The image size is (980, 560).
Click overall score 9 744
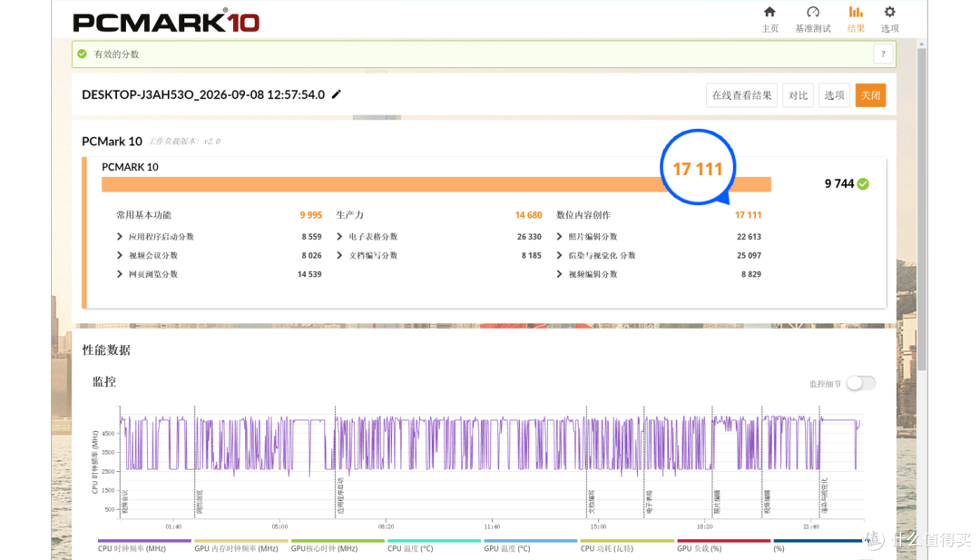coord(838,183)
